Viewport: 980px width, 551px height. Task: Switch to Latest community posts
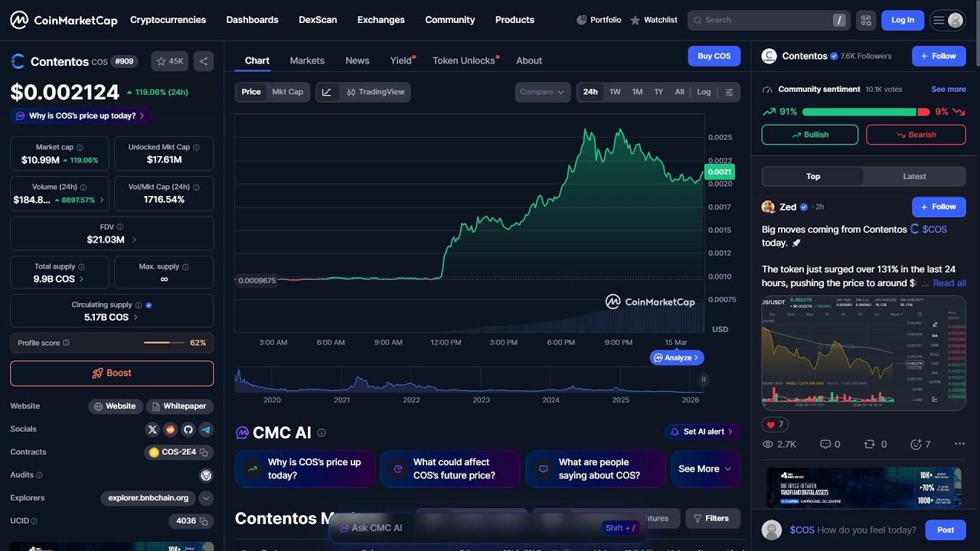(x=914, y=176)
